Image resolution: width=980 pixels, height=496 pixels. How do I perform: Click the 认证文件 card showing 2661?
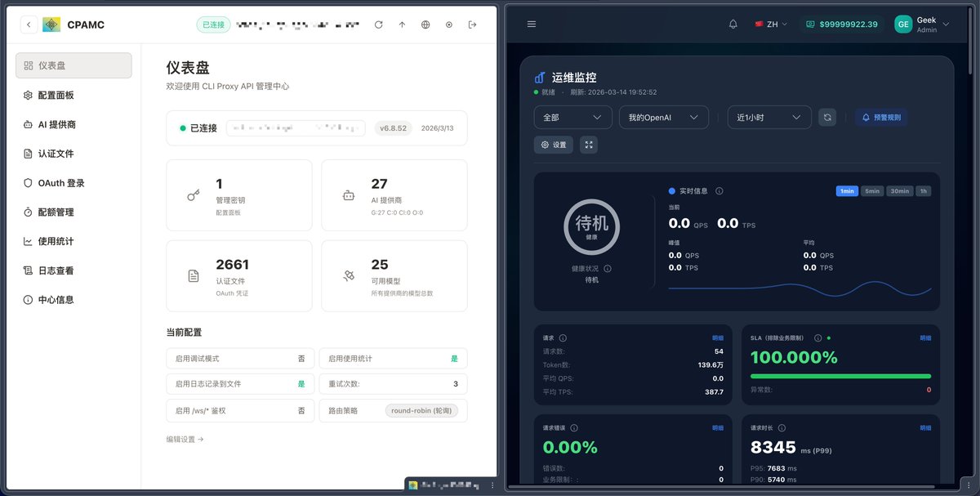(239, 276)
